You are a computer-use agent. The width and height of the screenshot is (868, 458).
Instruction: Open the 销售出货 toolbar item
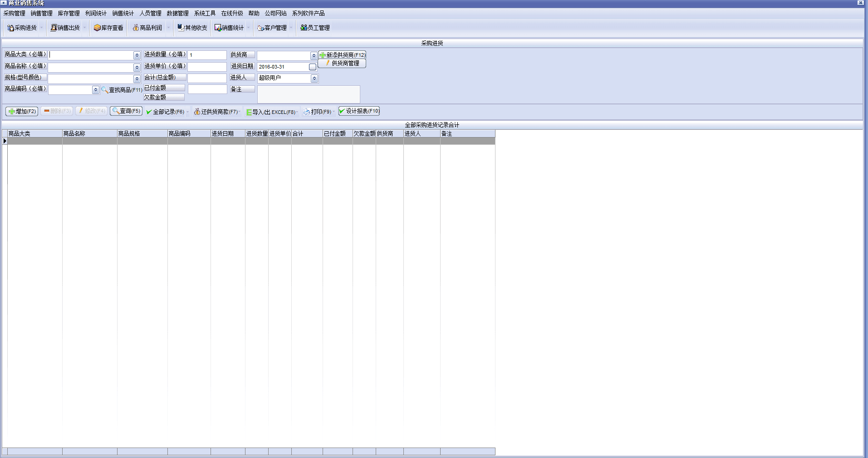(65, 28)
